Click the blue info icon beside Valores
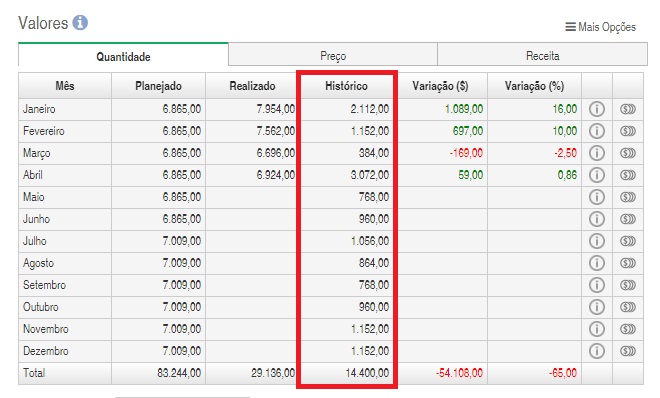660x398 pixels. click(x=80, y=22)
